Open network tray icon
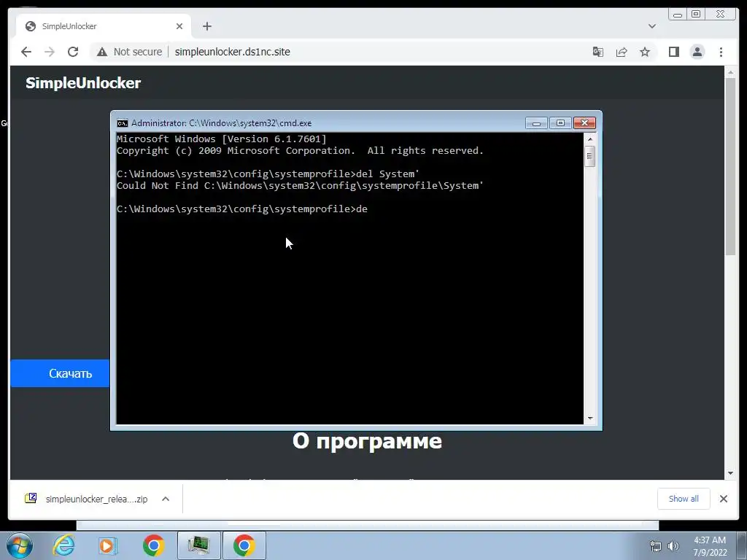 coord(656,546)
